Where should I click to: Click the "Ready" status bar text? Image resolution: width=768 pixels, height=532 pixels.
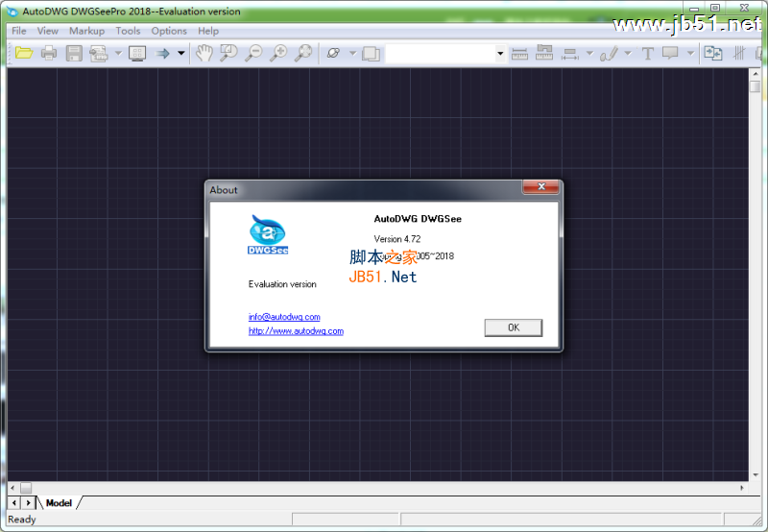(x=21, y=520)
